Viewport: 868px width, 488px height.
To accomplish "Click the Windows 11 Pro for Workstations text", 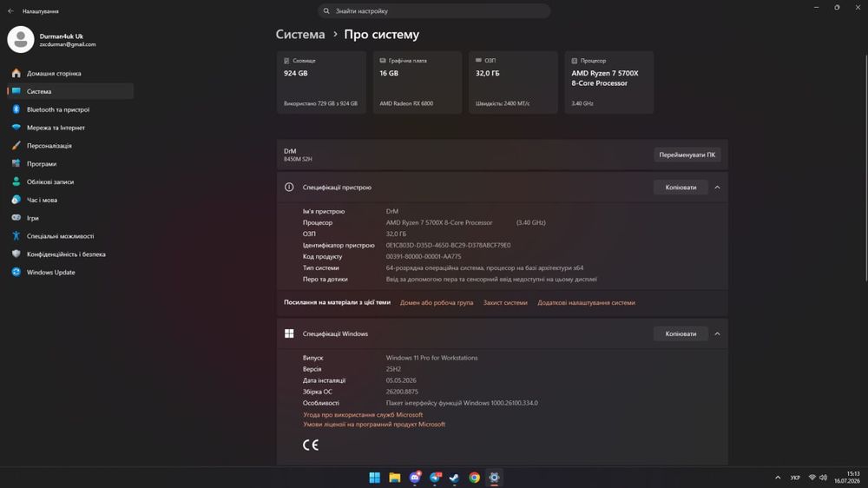I will [x=431, y=358].
